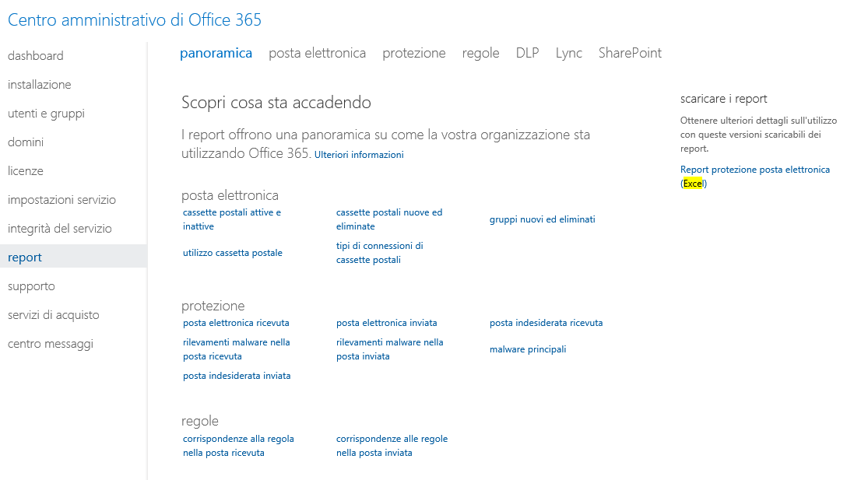This screenshot has width=868, height=480.
Task: Select domini in the sidebar
Action: 26,142
